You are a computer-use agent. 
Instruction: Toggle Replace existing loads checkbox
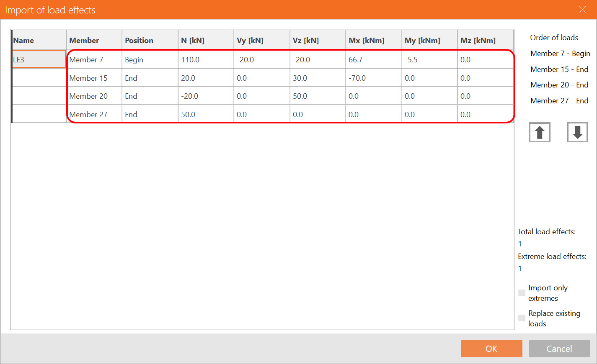pyautogui.click(x=522, y=318)
